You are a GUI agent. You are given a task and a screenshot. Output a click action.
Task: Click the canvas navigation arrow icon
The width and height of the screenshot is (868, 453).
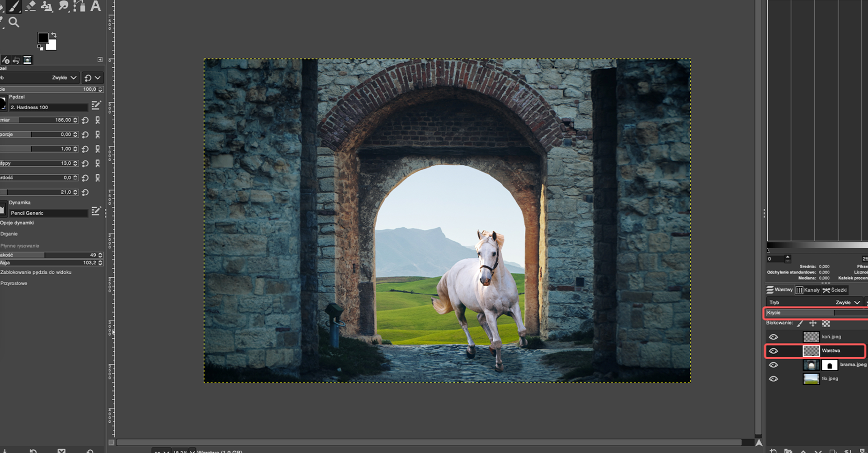[x=759, y=443]
